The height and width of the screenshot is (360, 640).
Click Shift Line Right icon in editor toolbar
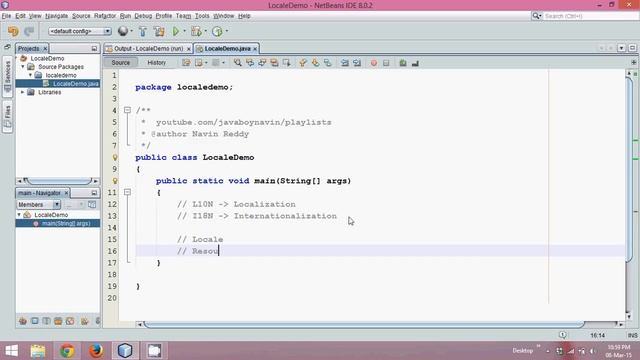click(x=357, y=63)
